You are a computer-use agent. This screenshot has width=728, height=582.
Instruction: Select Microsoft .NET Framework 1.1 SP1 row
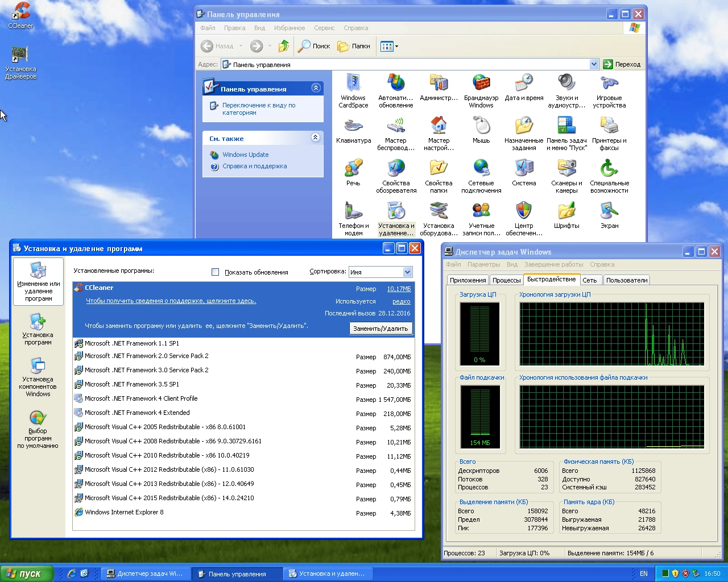coord(243,343)
